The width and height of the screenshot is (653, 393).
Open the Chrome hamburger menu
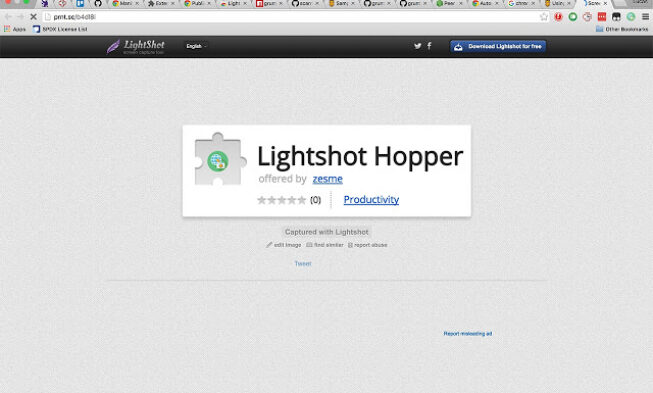[x=645, y=17]
